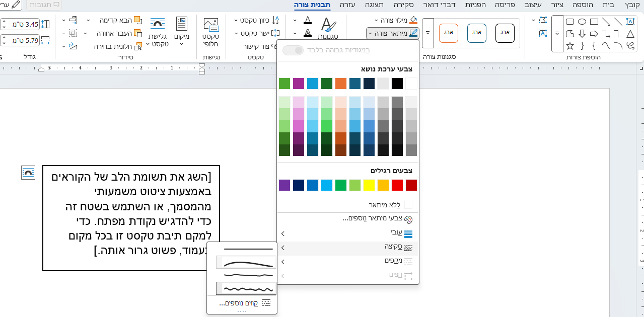Click Alt Text (טקסט חלופי) button
Viewport: 644px width, 317px height.
click(x=211, y=32)
